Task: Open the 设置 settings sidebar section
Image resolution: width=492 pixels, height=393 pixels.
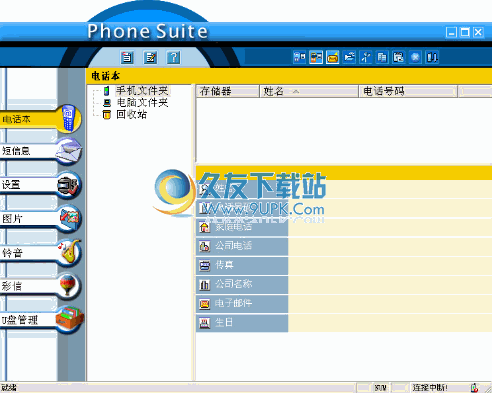Action: click(40, 184)
